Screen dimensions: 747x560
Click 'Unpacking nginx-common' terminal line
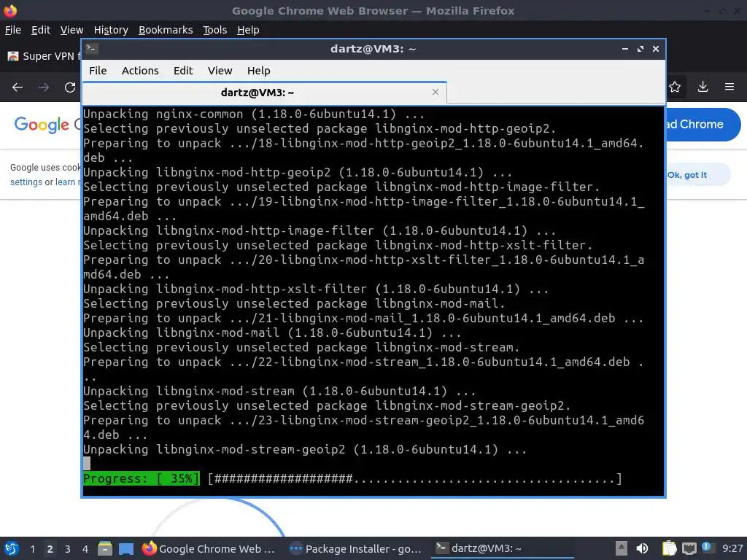[x=254, y=114]
